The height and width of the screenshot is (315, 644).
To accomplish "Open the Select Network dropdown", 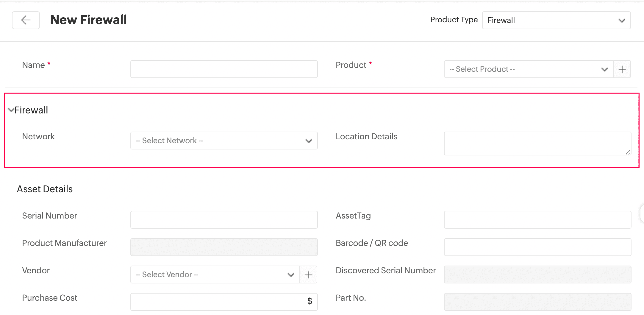I will point(224,141).
